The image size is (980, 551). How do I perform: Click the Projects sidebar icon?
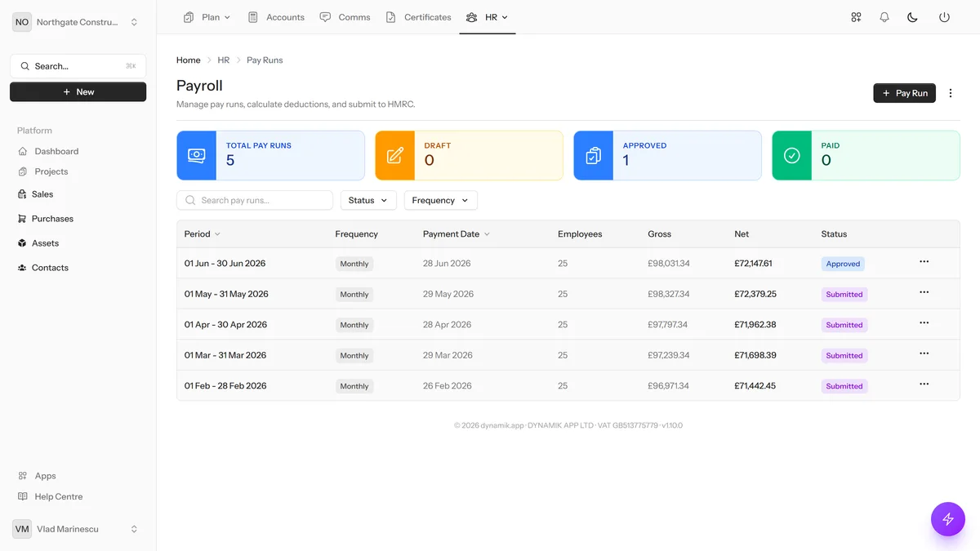tap(23, 171)
